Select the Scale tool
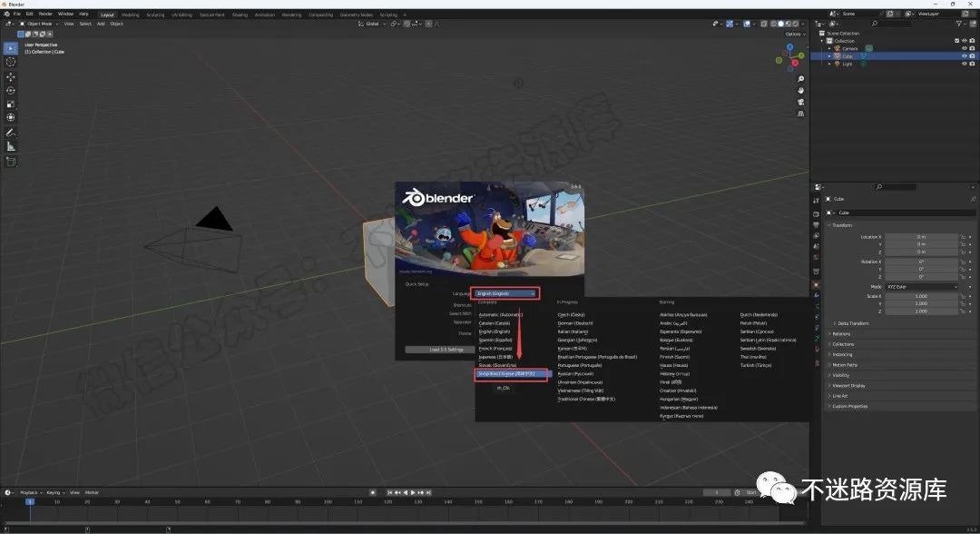 click(x=11, y=104)
